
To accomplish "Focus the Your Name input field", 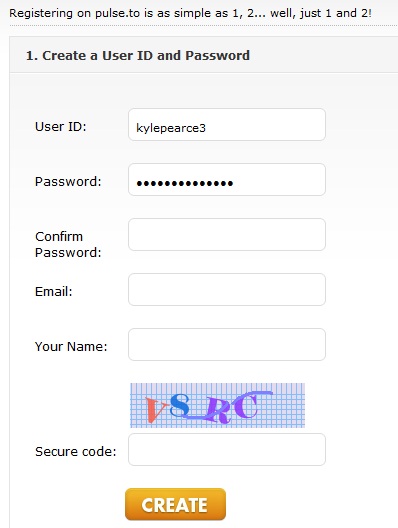I will coord(227,344).
